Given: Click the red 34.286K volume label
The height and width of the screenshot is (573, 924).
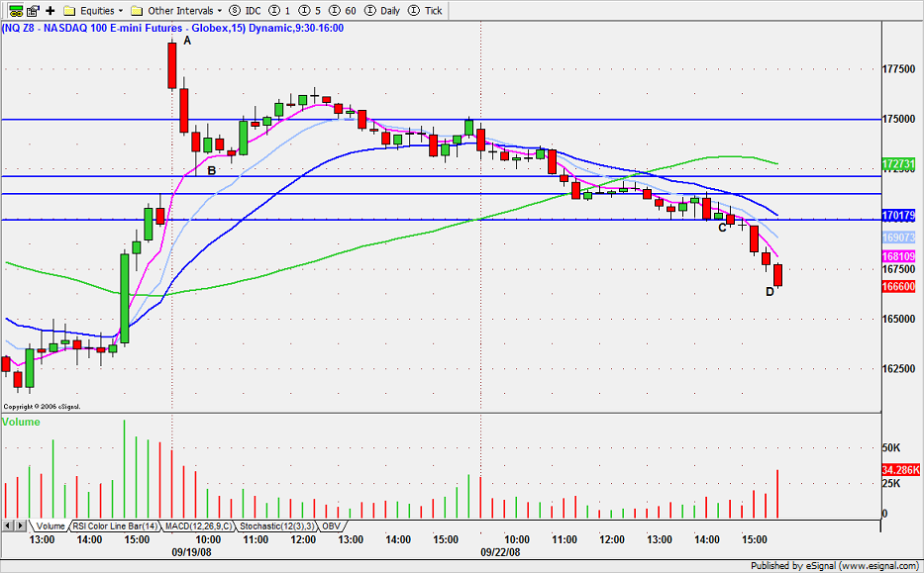Looking at the screenshot, I should pyautogui.click(x=900, y=470).
